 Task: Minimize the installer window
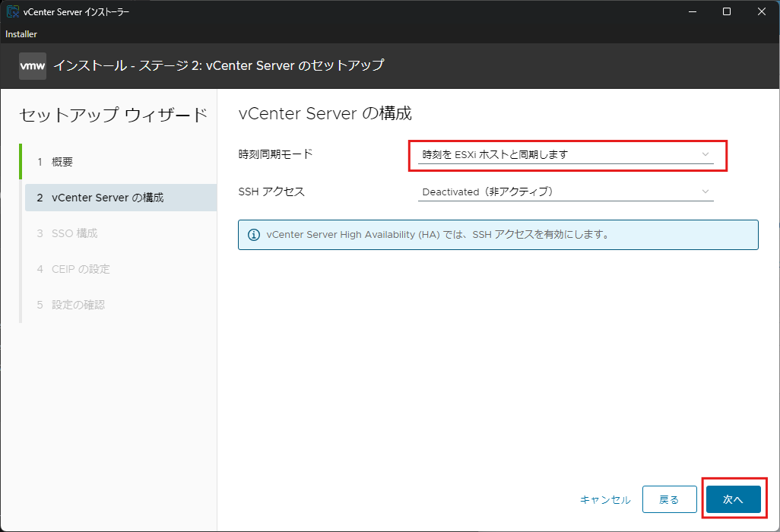692,11
